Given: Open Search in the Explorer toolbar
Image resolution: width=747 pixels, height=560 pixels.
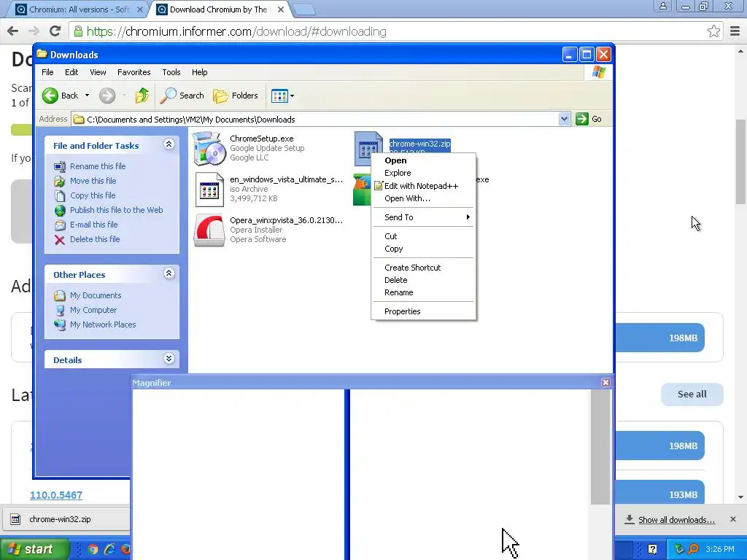Looking at the screenshot, I should [x=182, y=96].
